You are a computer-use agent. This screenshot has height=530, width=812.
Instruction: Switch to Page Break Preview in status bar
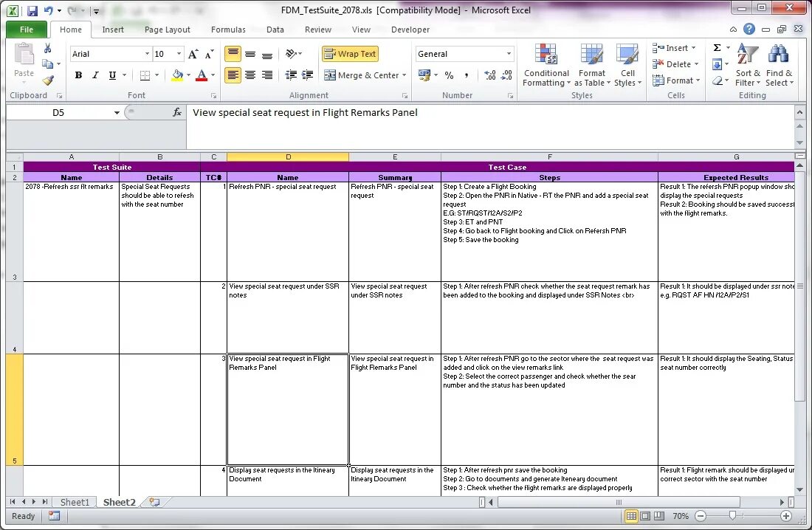pos(659,516)
